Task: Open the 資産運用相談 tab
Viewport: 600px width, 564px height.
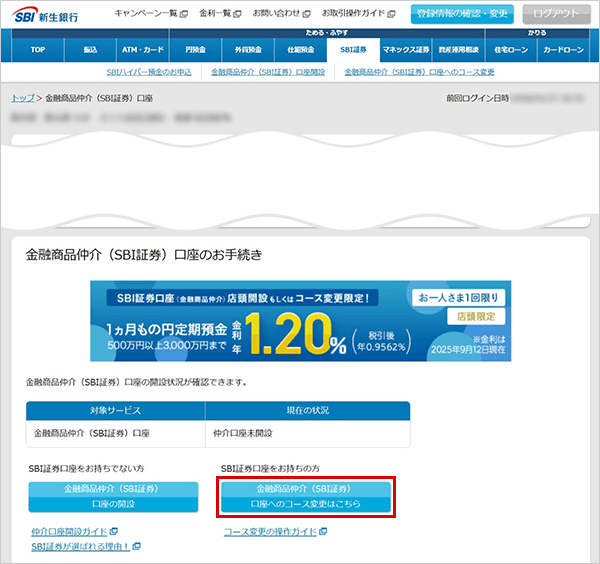Action: pyautogui.click(x=459, y=50)
